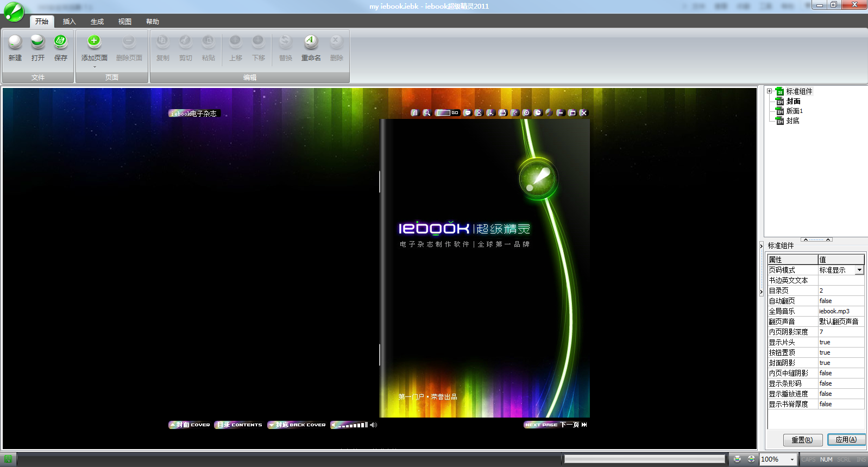
Task: Click the 翻页声音 默认翻页声音 value
Action: click(841, 321)
